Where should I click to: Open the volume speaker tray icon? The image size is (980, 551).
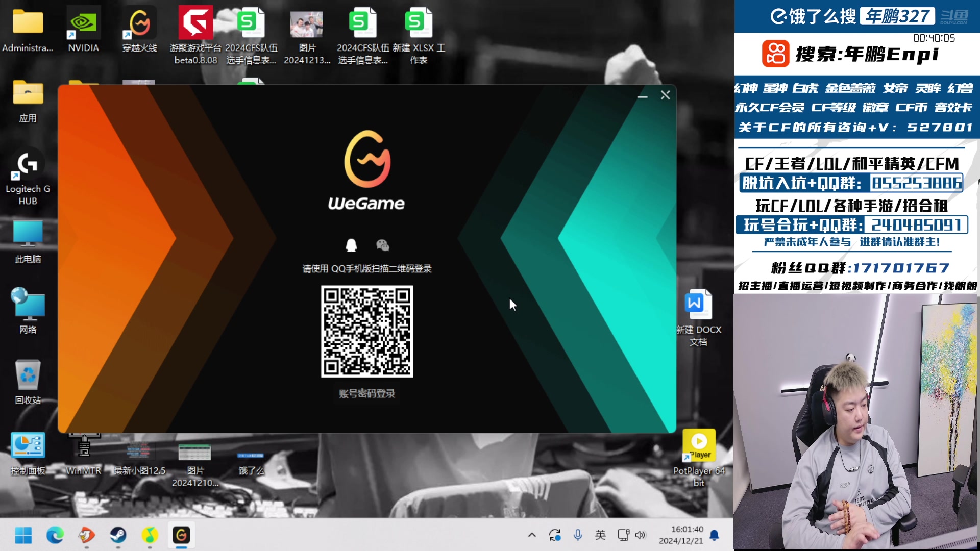(640, 535)
